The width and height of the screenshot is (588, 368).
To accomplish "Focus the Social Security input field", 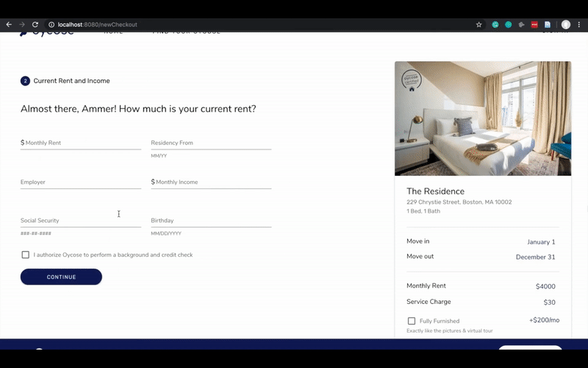I will point(81,220).
